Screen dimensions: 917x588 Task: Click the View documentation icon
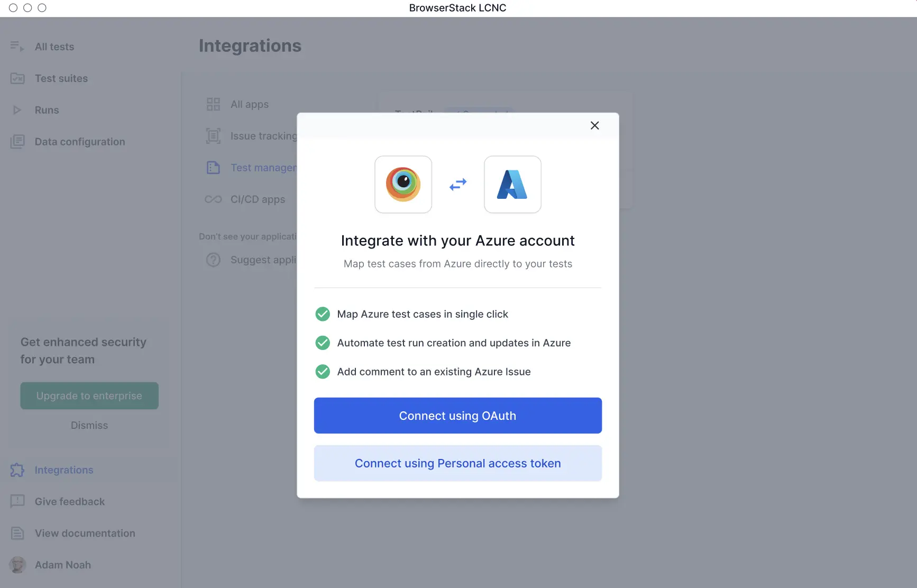pyautogui.click(x=17, y=533)
